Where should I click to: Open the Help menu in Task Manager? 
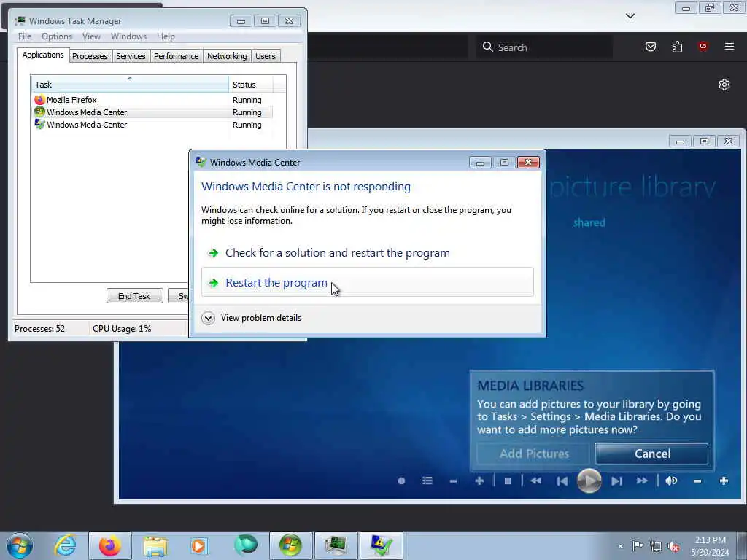[x=166, y=36]
